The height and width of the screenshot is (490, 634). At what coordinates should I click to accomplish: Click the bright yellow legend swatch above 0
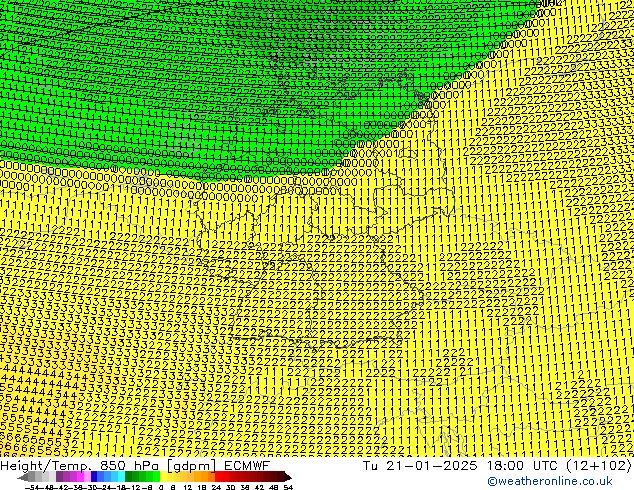click(163, 477)
